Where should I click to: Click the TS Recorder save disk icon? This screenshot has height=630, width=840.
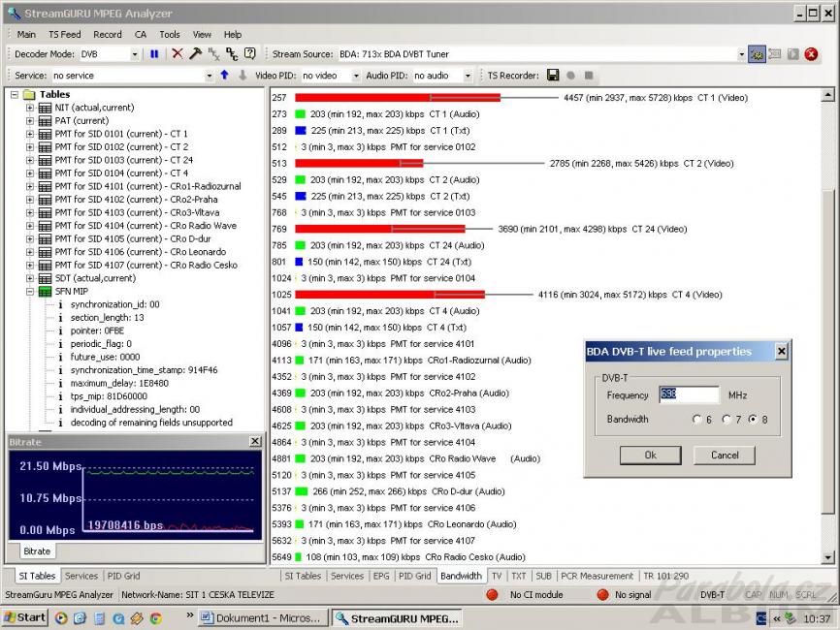click(553, 76)
